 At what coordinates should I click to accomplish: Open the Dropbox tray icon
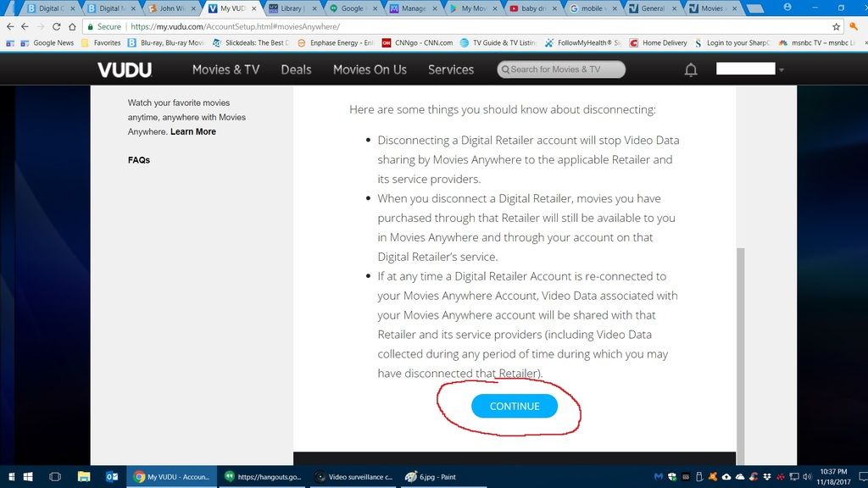tap(766, 476)
